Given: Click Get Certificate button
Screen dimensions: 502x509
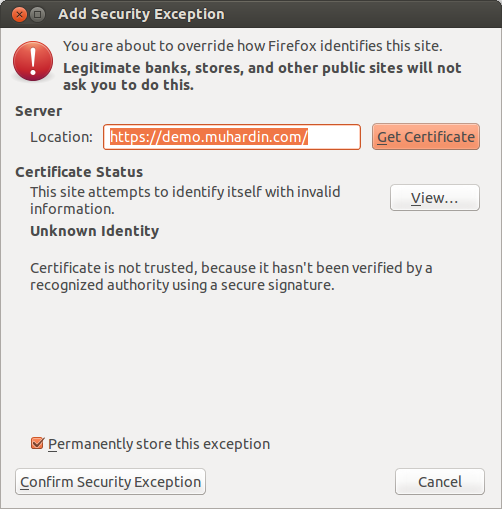Looking at the screenshot, I should 426,137.
